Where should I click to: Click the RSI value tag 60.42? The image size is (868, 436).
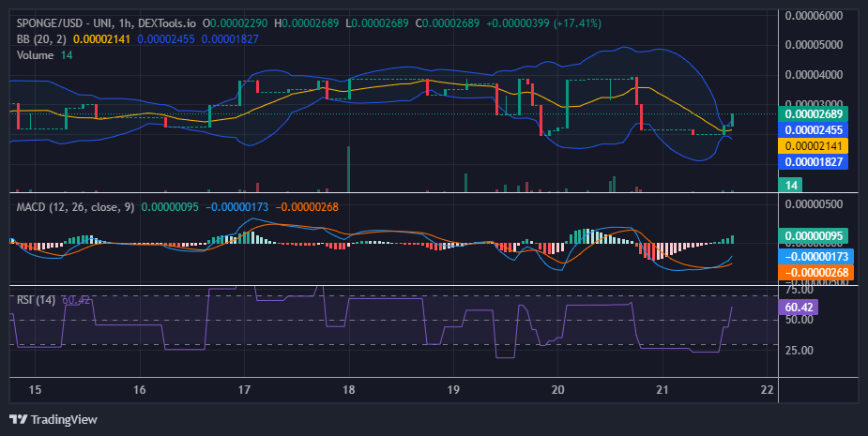click(x=799, y=308)
